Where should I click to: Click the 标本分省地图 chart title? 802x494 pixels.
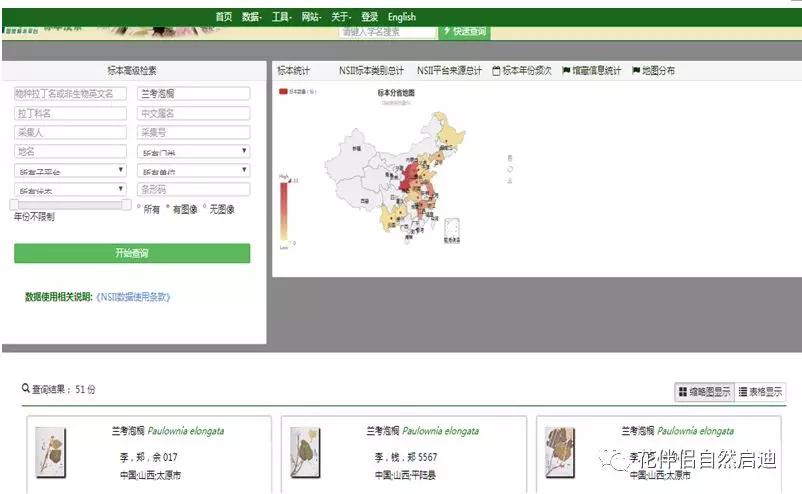pos(396,93)
